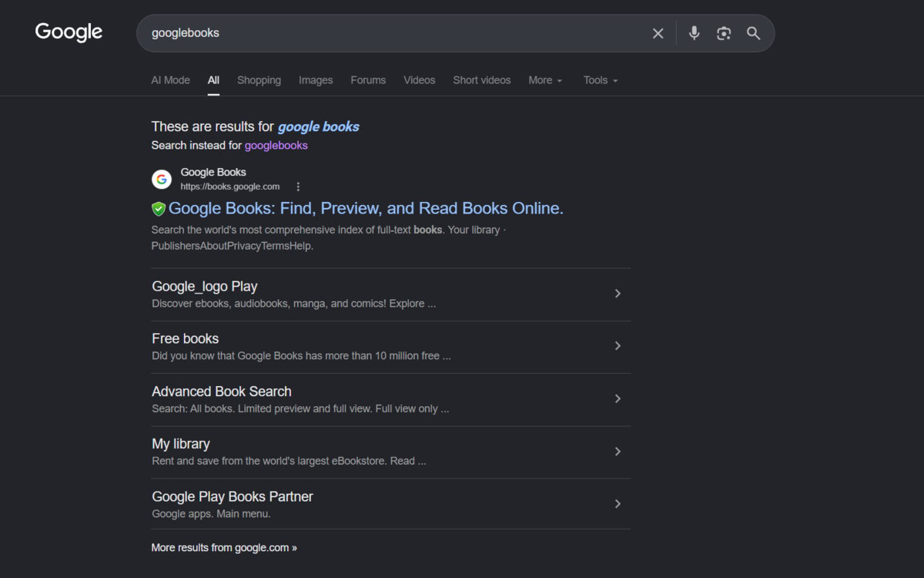Viewport: 924px width, 578px height.
Task: Open the Free books sitelink
Action: click(185, 338)
